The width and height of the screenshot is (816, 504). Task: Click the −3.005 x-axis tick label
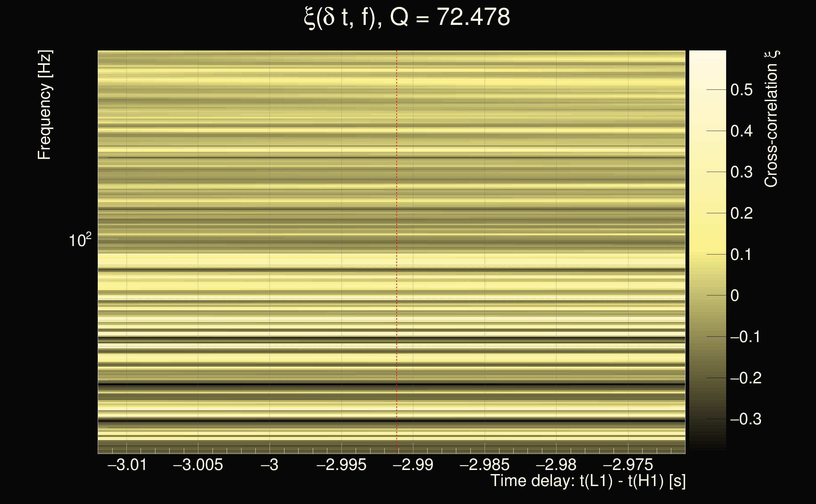click(198, 465)
